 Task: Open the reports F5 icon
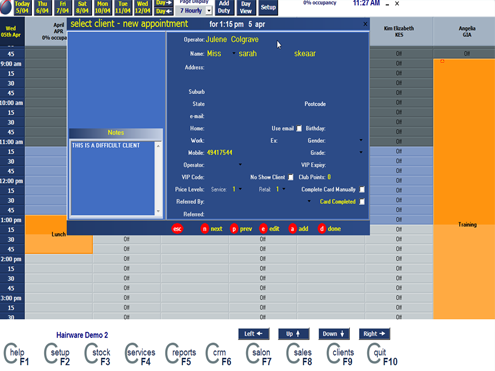click(181, 354)
